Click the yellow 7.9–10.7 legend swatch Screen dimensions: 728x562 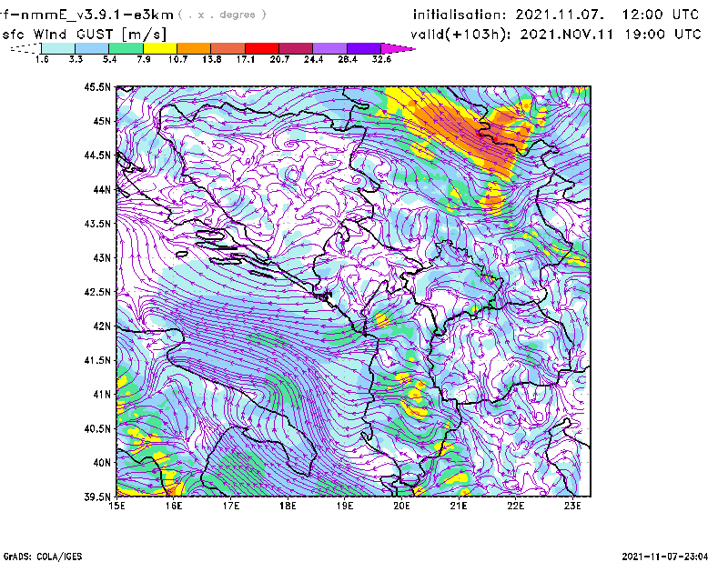[x=160, y=48]
